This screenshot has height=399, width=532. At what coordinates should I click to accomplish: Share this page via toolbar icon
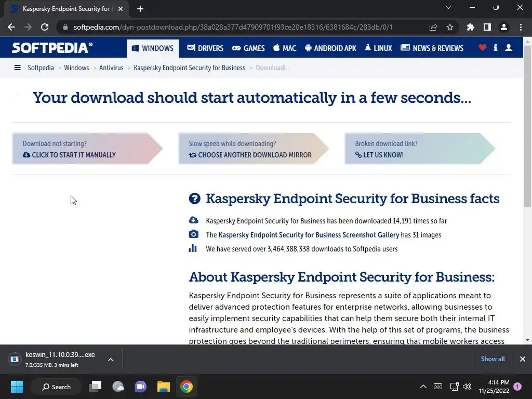pos(433,27)
